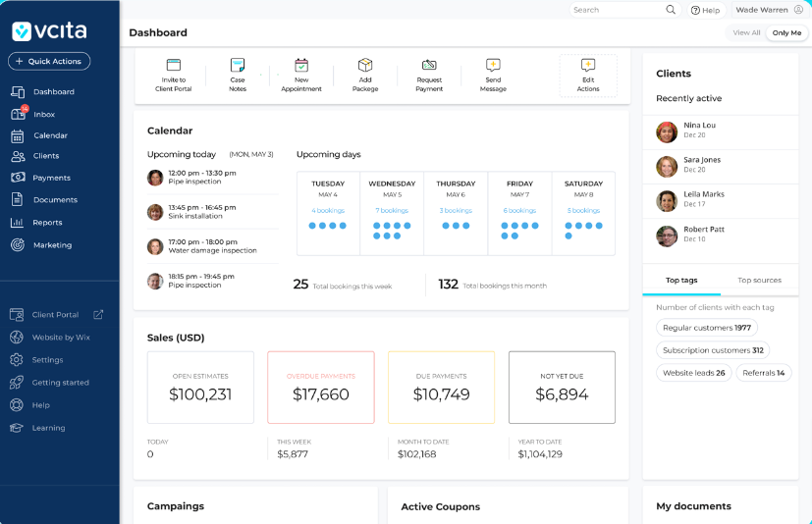Image resolution: width=812 pixels, height=524 pixels.
Task: Open Leila Marks client entry
Action: pyautogui.click(x=721, y=201)
